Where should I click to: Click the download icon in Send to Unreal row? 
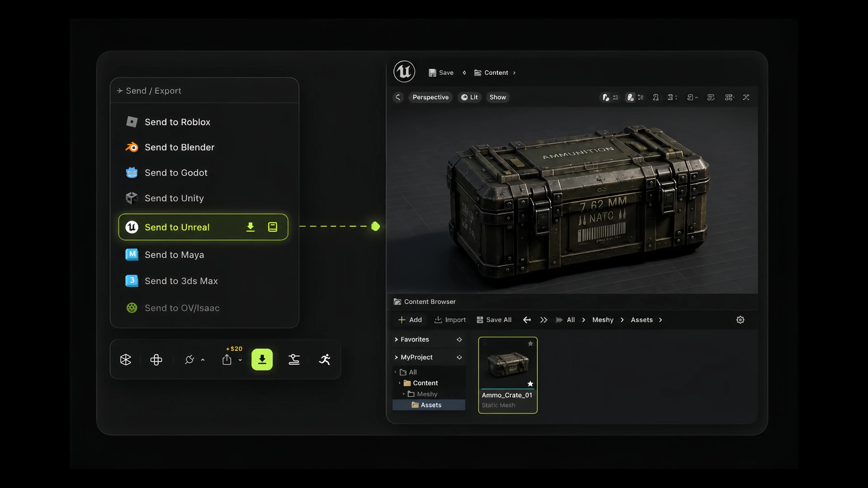pyautogui.click(x=250, y=227)
